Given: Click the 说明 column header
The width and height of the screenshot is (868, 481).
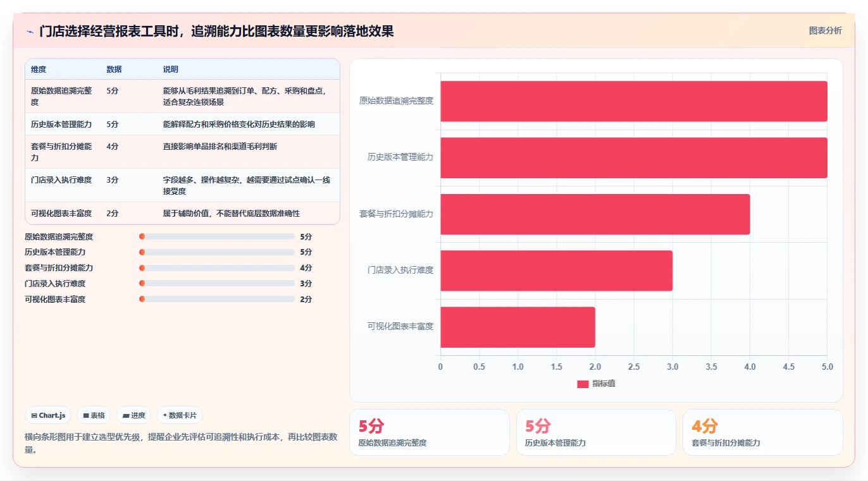Looking at the screenshot, I should pos(171,70).
